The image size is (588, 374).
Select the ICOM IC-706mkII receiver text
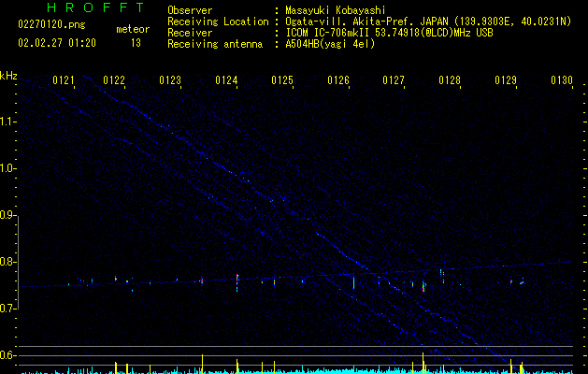tap(389, 33)
